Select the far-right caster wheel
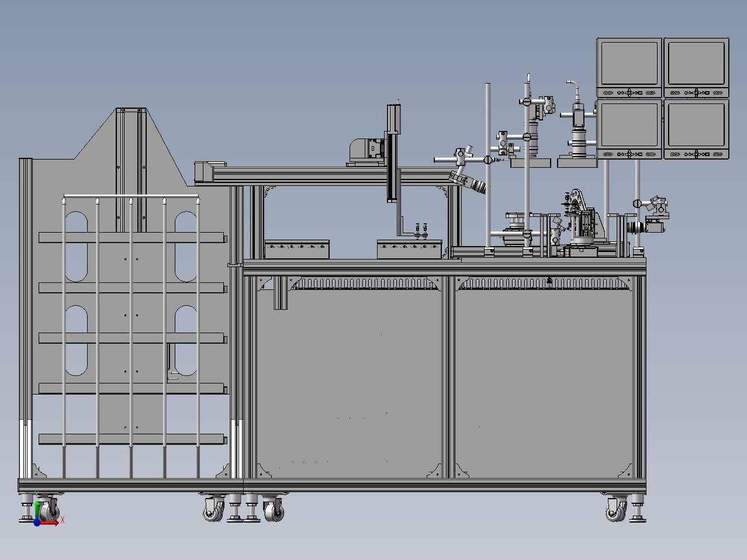This screenshot has height=560, width=747. pyautogui.click(x=617, y=509)
